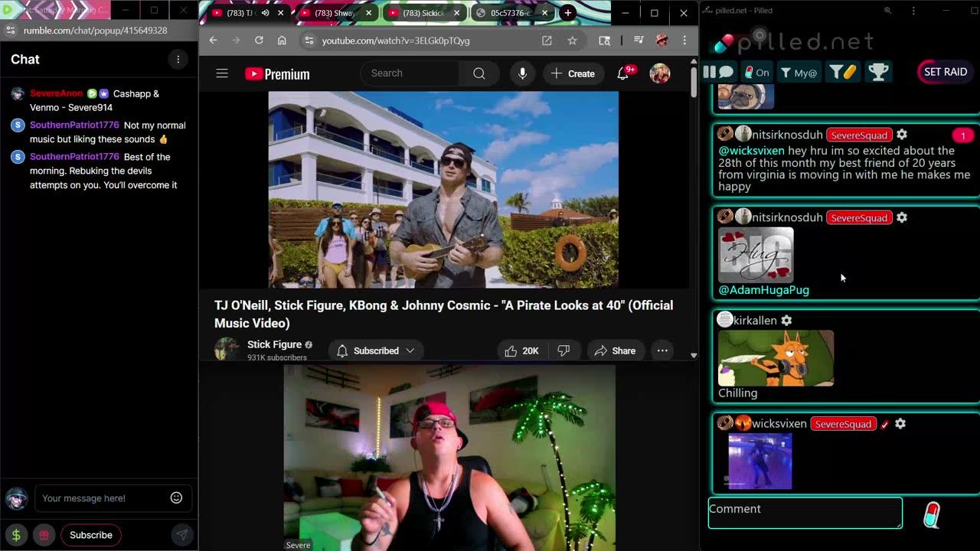Viewport: 980px width, 551px height.
Task: Click the pirate music video player
Action: tap(443, 190)
